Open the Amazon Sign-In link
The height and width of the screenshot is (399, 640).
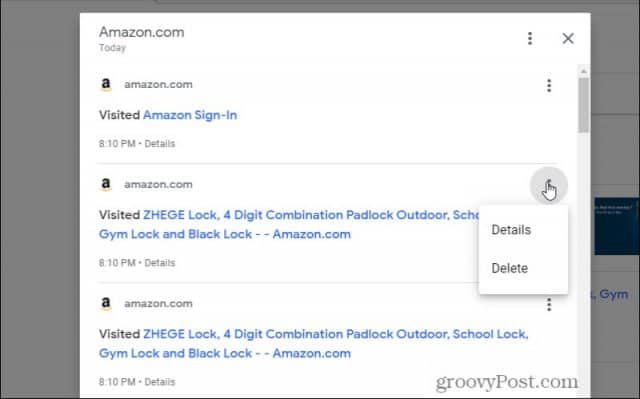coord(190,115)
